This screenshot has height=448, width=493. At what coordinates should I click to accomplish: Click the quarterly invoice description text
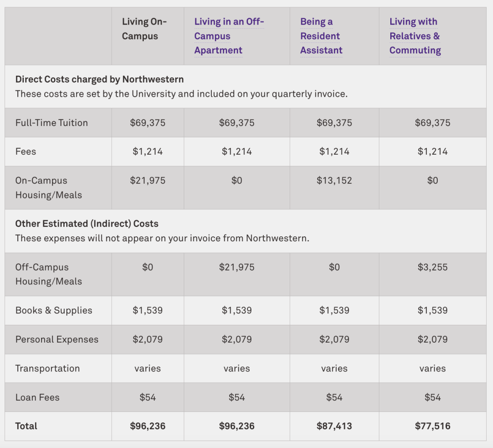pyautogui.click(x=181, y=94)
